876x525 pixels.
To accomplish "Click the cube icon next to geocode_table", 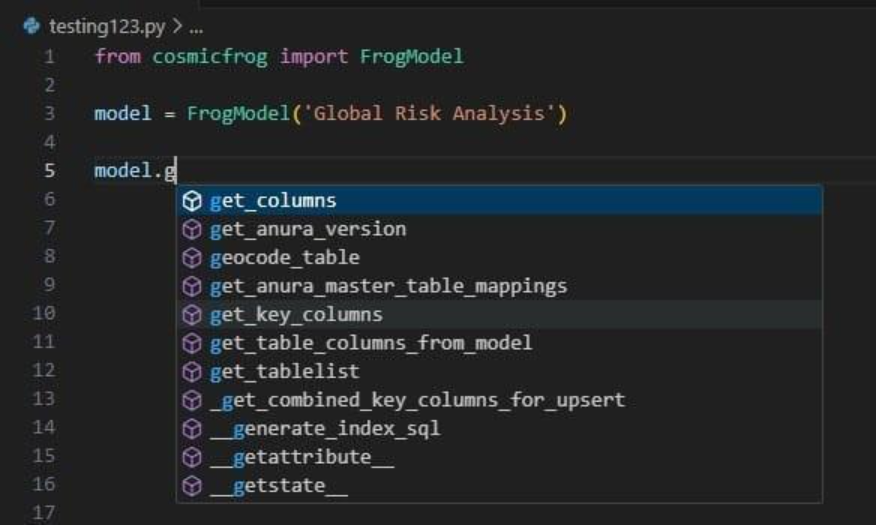I will (193, 258).
